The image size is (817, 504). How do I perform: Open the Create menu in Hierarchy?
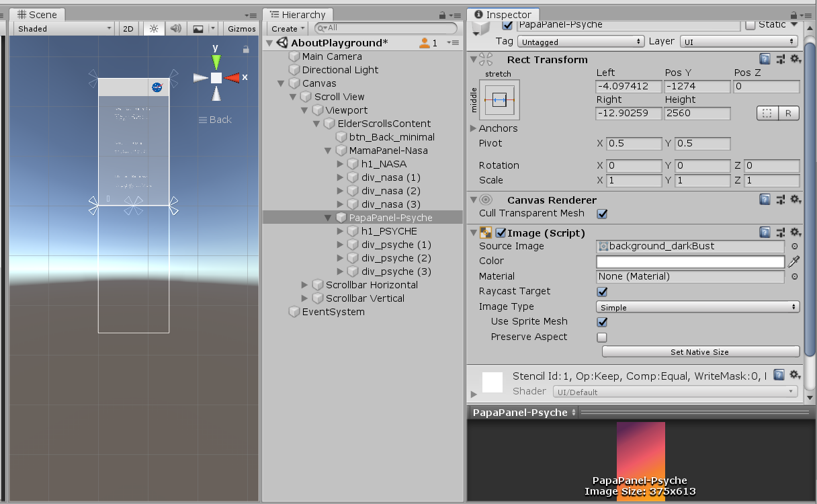(x=286, y=28)
